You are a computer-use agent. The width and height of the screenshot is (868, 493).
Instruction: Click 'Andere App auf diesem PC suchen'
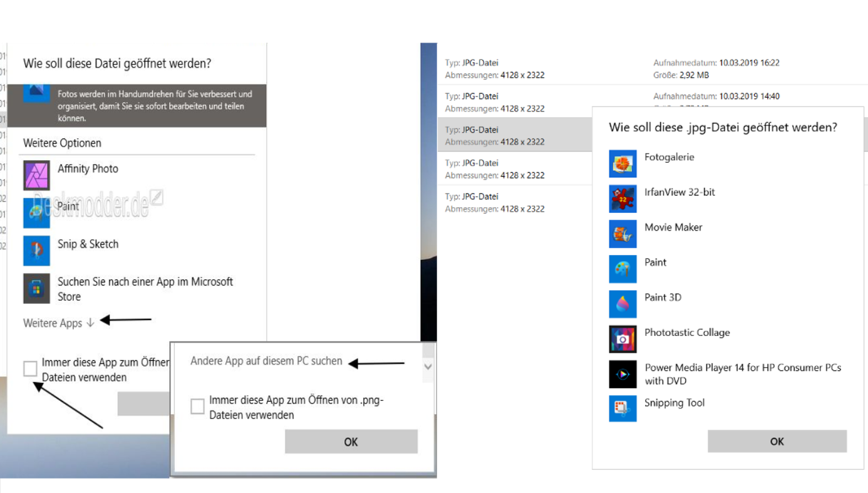(266, 361)
